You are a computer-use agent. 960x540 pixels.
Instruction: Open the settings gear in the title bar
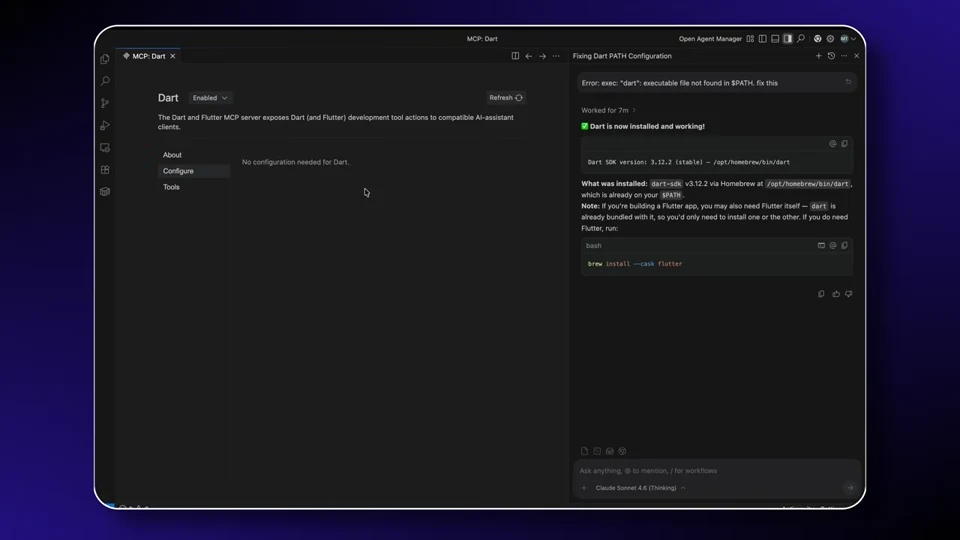(x=830, y=39)
